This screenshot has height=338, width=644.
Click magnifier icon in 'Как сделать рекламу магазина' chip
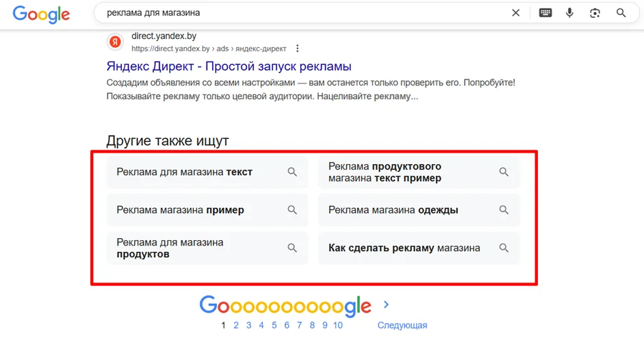(504, 248)
